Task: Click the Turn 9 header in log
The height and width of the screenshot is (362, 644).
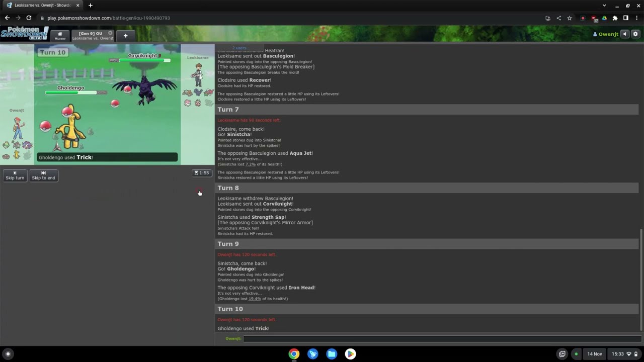Action: point(427,244)
